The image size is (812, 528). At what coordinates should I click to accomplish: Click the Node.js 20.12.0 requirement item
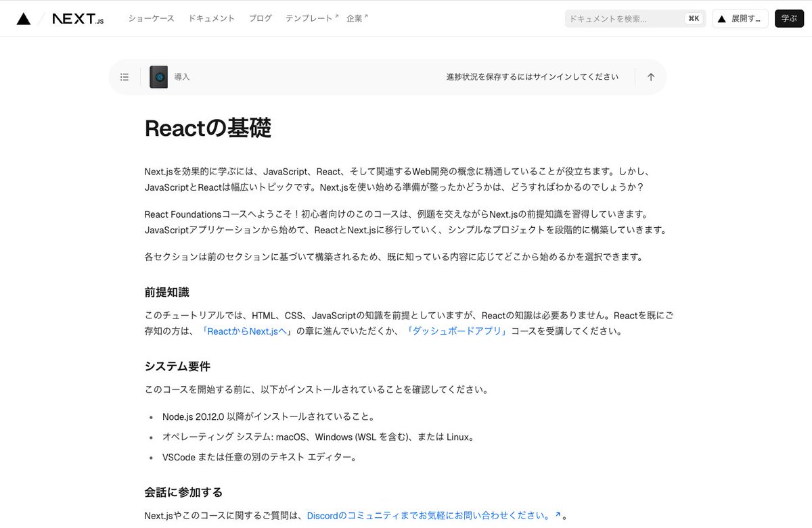click(269, 416)
